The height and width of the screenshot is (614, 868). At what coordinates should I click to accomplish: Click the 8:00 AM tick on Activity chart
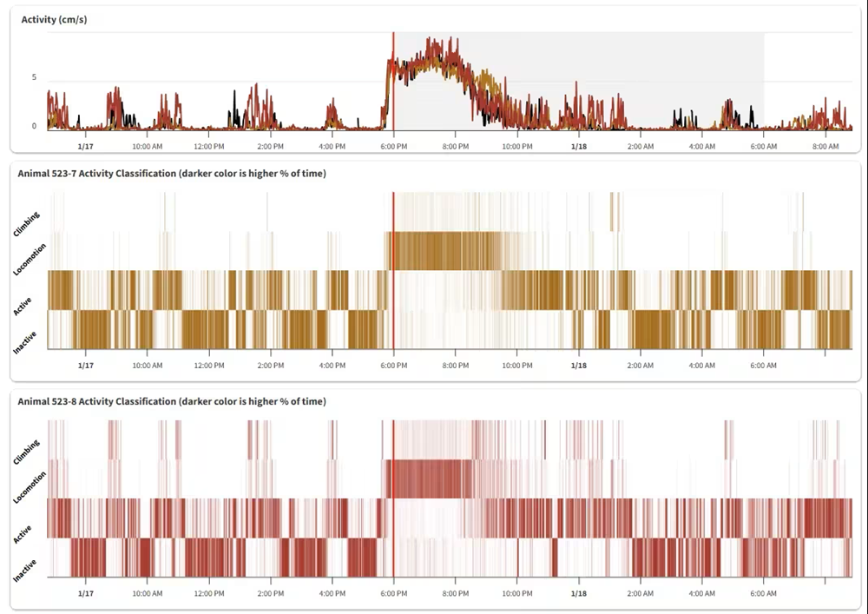[x=825, y=147]
